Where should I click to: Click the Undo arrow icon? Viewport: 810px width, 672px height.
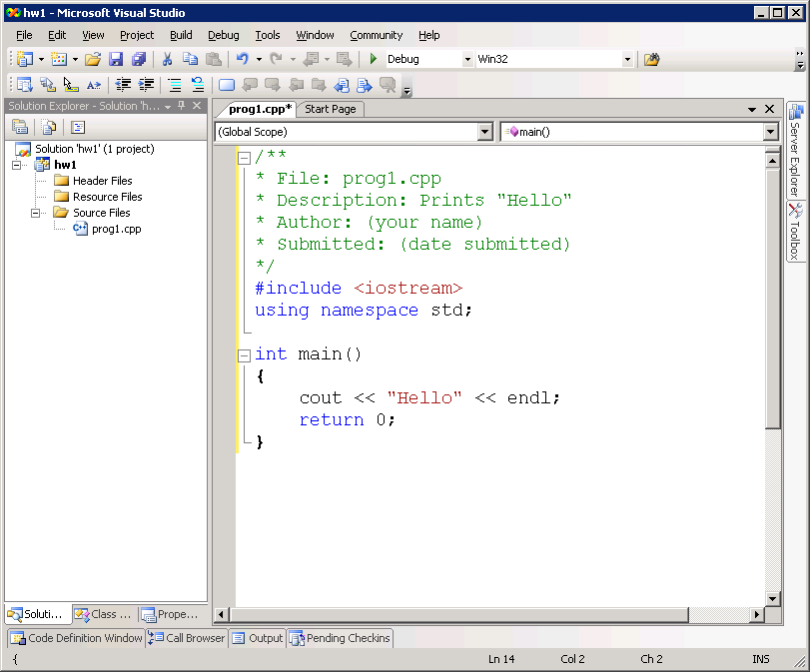pyautogui.click(x=243, y=59)
